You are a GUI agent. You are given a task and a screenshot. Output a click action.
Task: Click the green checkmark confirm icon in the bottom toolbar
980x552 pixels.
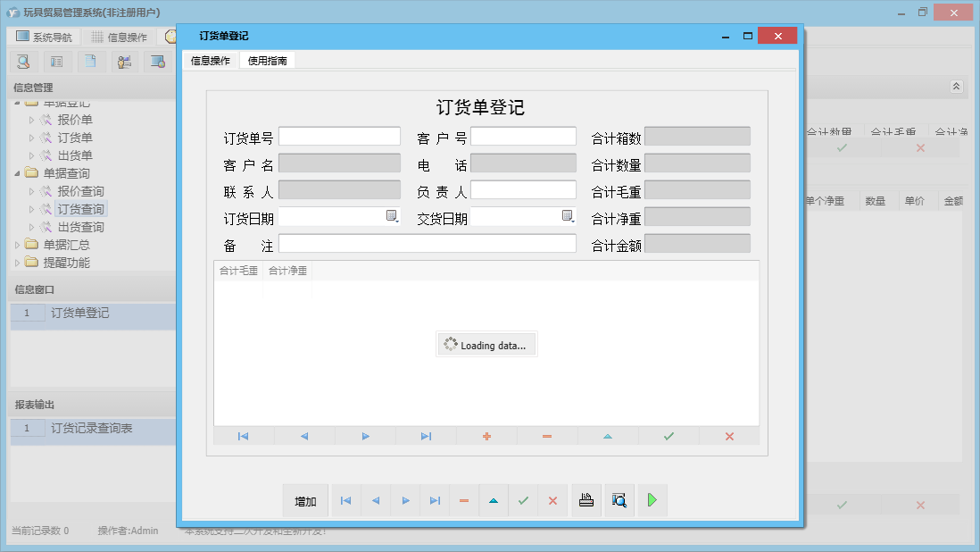523,500
